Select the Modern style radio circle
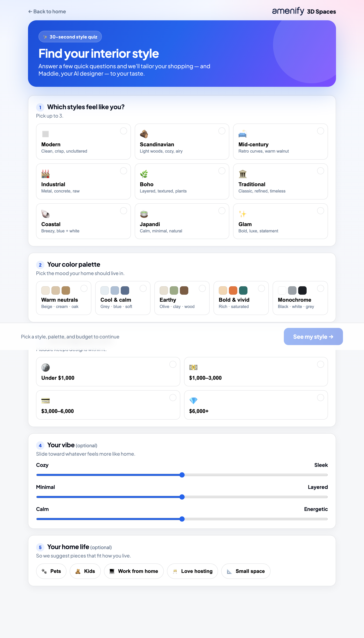364x638 pixels. (124, 131)
